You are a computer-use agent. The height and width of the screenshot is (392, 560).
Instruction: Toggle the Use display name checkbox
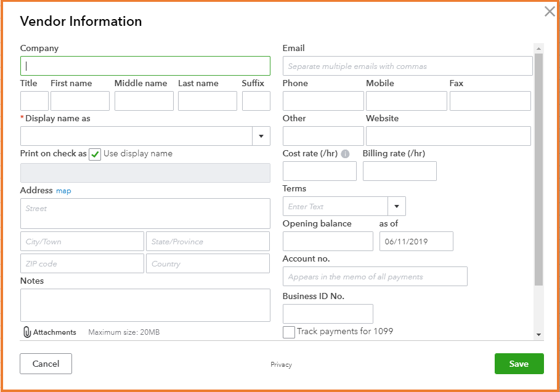point(95,154)
